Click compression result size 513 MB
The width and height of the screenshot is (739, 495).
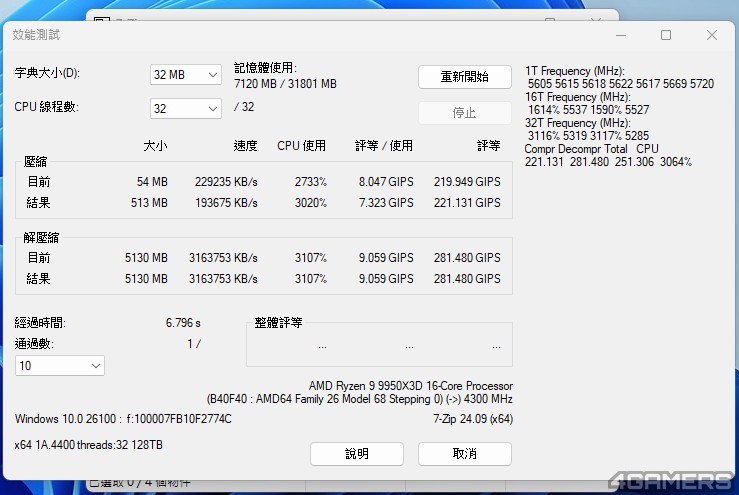coord(149,203)
